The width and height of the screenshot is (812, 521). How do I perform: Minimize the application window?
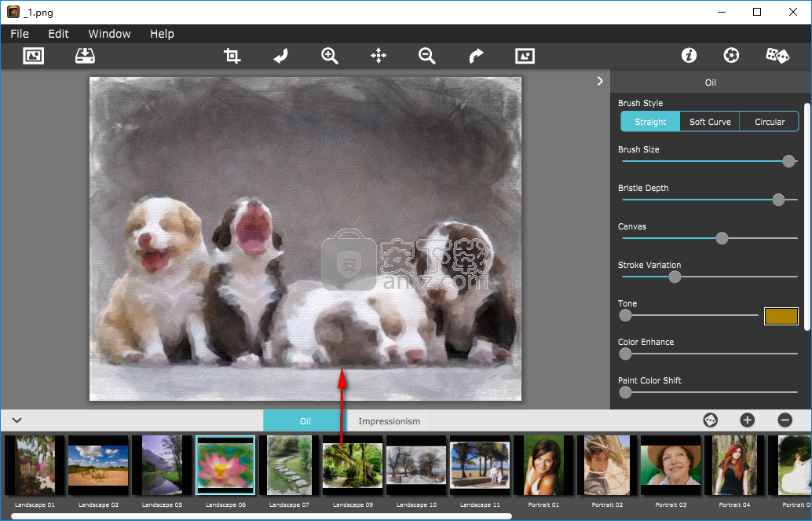point(722,12)
